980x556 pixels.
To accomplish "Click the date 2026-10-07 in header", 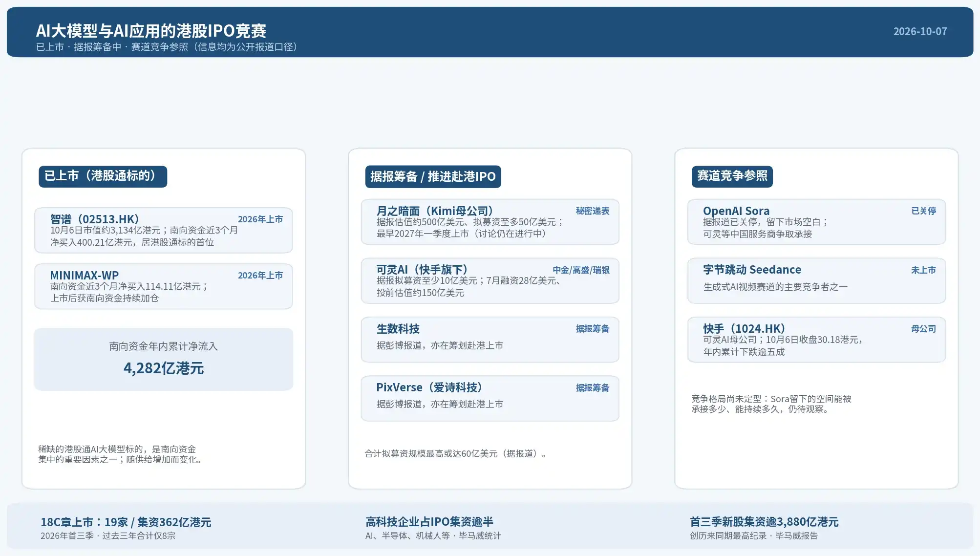I will coord(920,31).
